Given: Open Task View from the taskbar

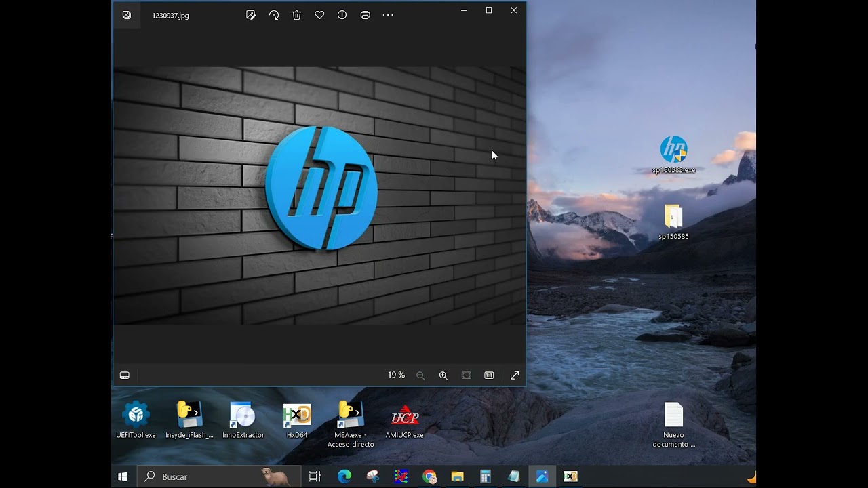Looking at the screenshot, I should tap(315, 476).
